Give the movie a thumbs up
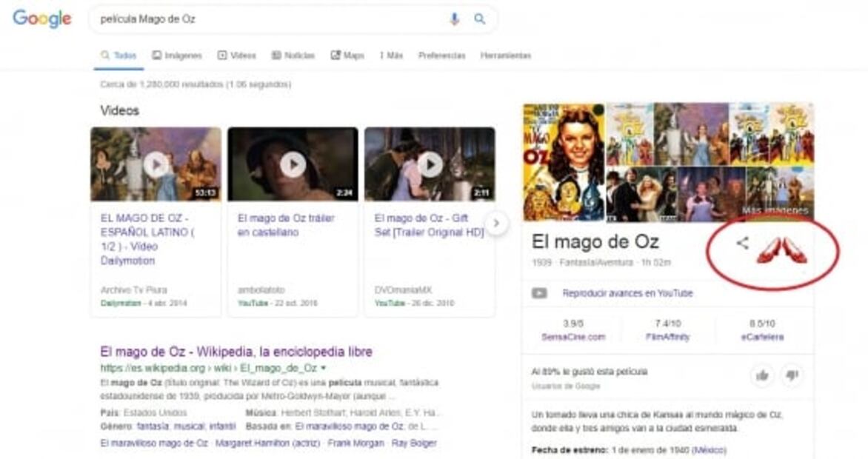This screenshot has height=459, width=868. click(x=763, y=375)
